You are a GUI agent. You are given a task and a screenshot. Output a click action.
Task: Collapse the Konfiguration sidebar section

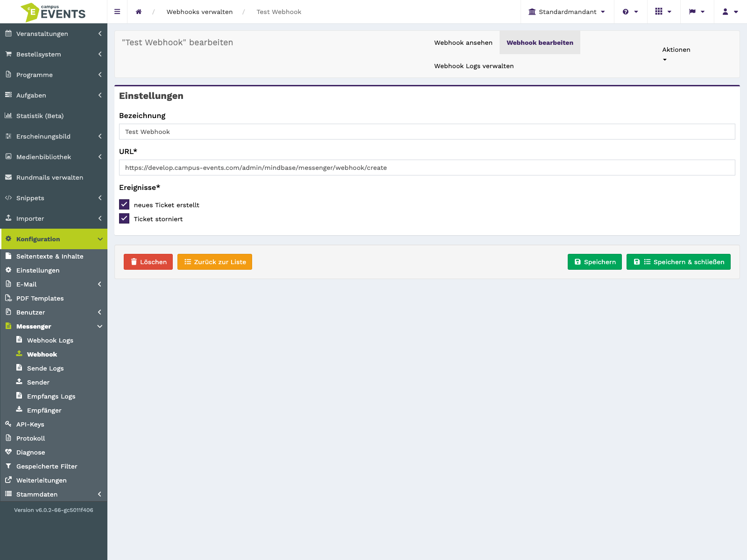(x=54, y=239)
